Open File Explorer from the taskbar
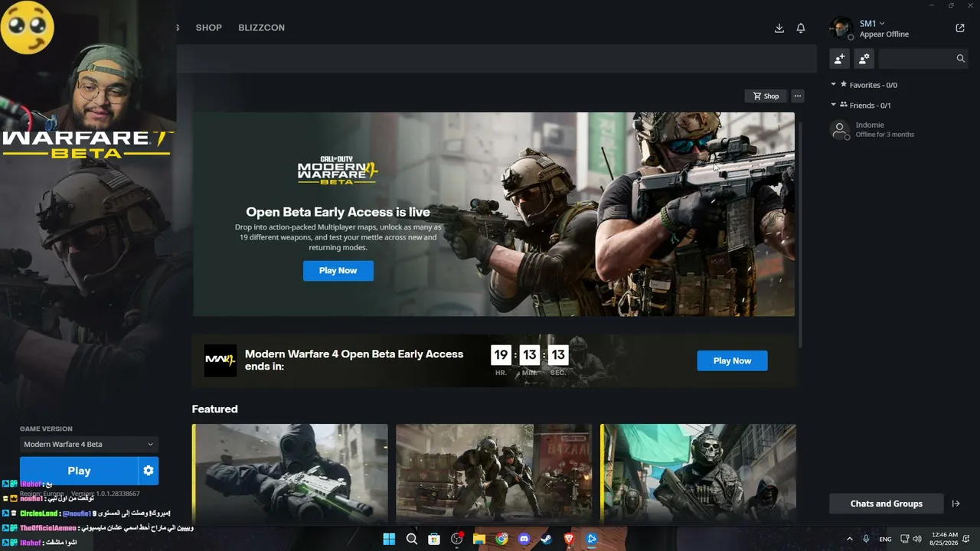This screenshot has width=980, height=551. point(479,539)
